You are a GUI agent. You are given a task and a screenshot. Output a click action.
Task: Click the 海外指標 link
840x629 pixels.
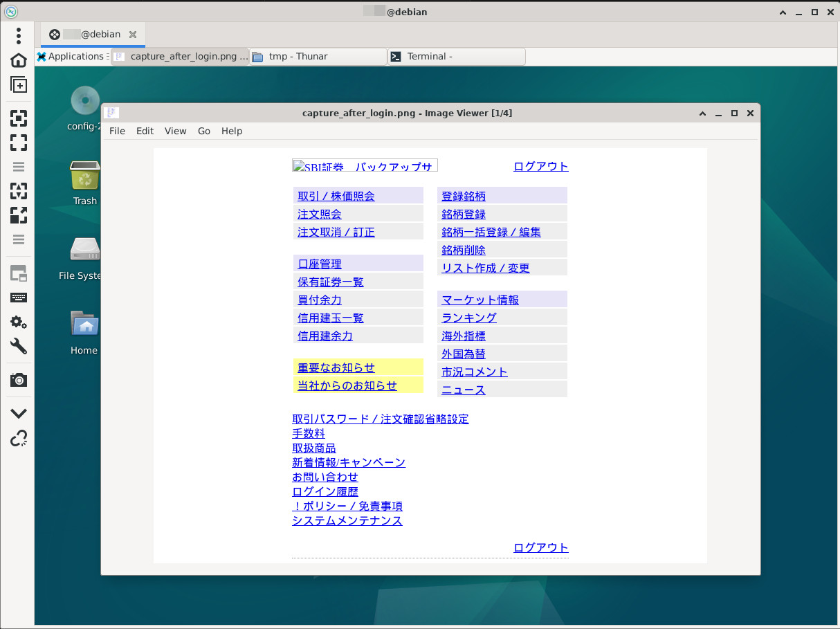[464, 336]
